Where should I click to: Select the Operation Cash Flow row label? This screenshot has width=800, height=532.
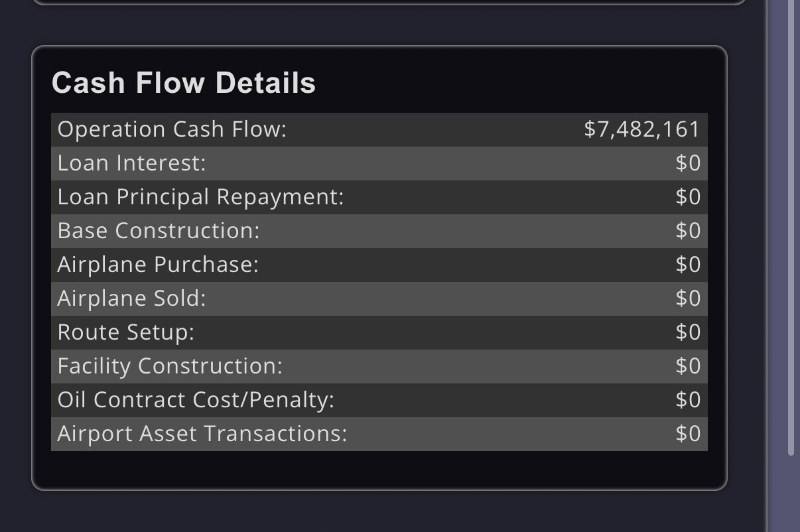(172, 129)
